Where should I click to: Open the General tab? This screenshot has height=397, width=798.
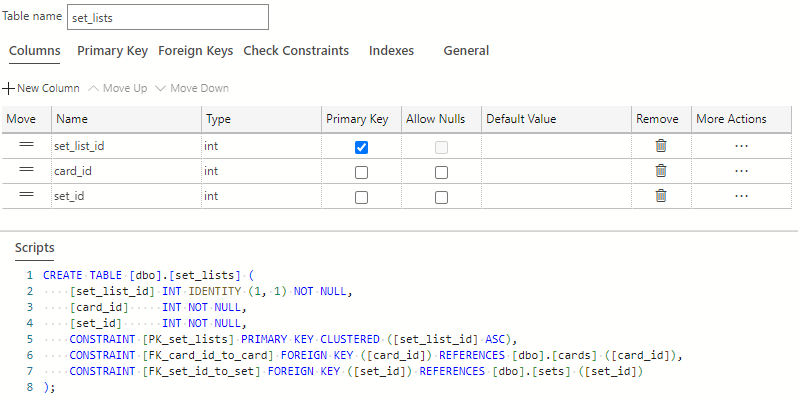coord(466,51)
